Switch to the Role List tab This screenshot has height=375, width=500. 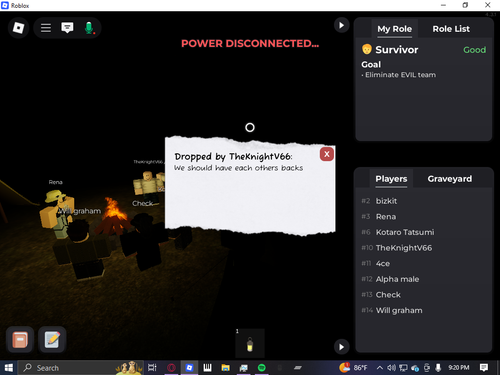pos(451,29)
